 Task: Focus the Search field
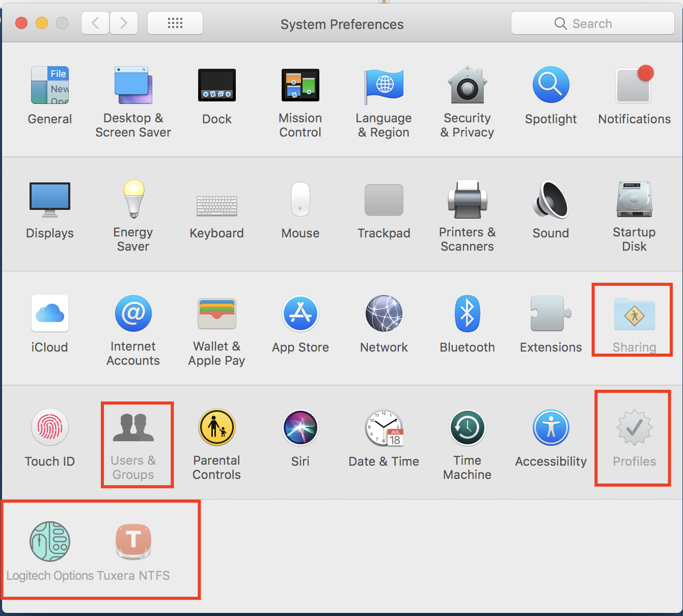pyautogui.click(x=593, y=23)
